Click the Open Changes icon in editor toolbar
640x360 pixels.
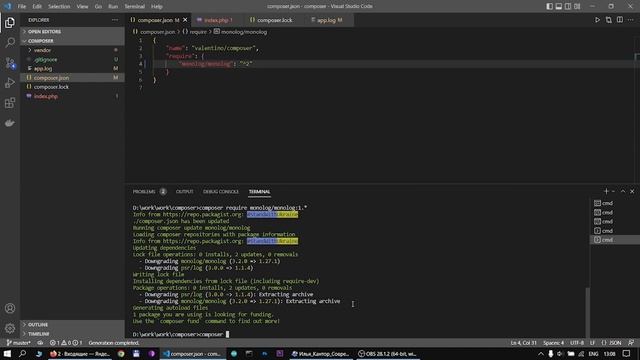click(609, 20)
